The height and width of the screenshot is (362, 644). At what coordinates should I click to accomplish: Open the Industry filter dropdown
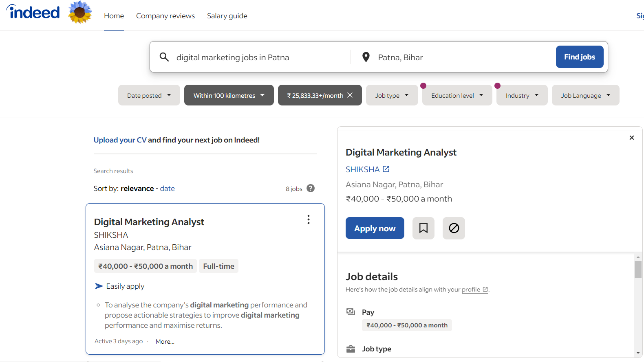click(522, 95)
